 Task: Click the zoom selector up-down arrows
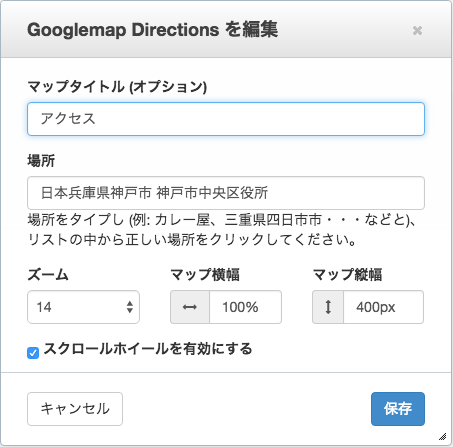pyautogui.click(x=130, y=307)
